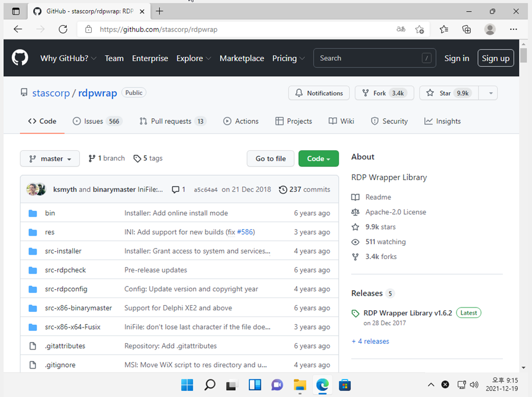Star the rdpwrap repository
The width and height of the screenshot is (532, 397).
[449, 93]
